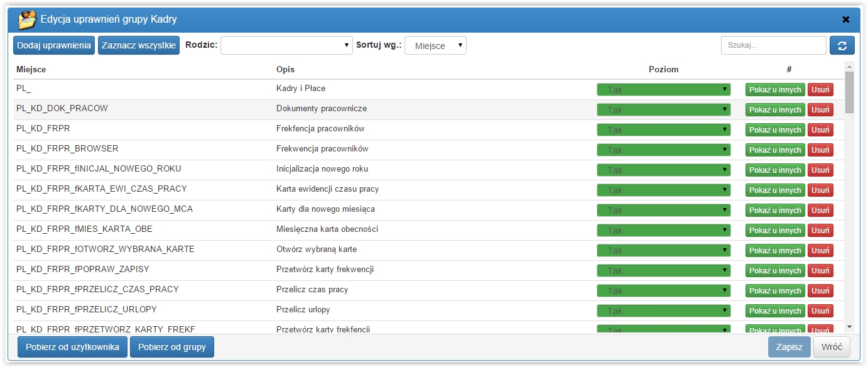Click scrollbar down arrow at bottom of list
The width and height of the screenshot is (868, 367).
(x=849, y=327)
